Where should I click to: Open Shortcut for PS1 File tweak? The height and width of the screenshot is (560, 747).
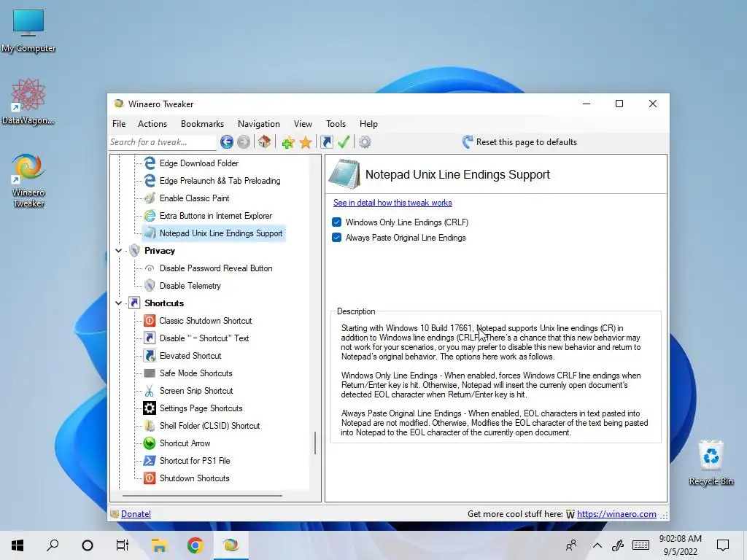point(194,461)
